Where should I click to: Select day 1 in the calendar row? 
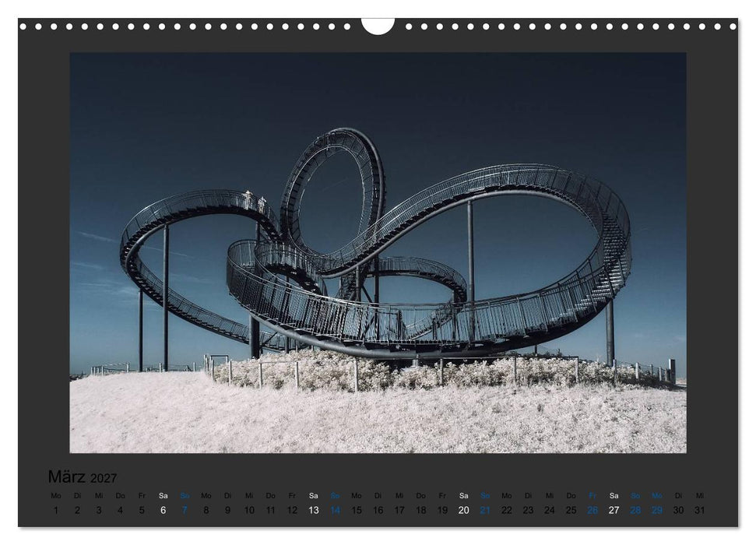[56, 510]
